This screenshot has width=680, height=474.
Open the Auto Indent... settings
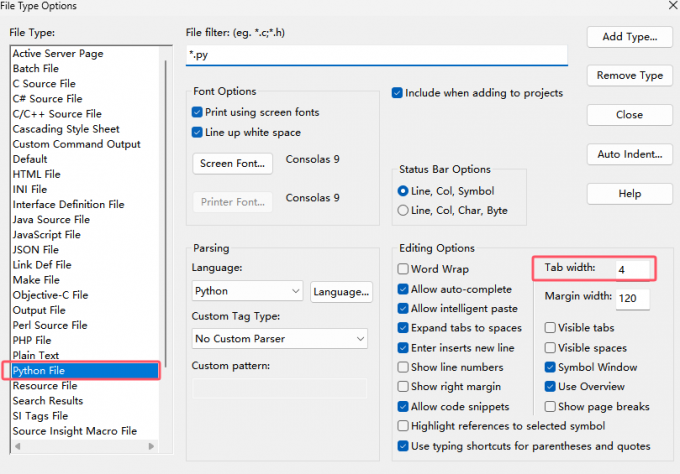(x=629, y=154)
